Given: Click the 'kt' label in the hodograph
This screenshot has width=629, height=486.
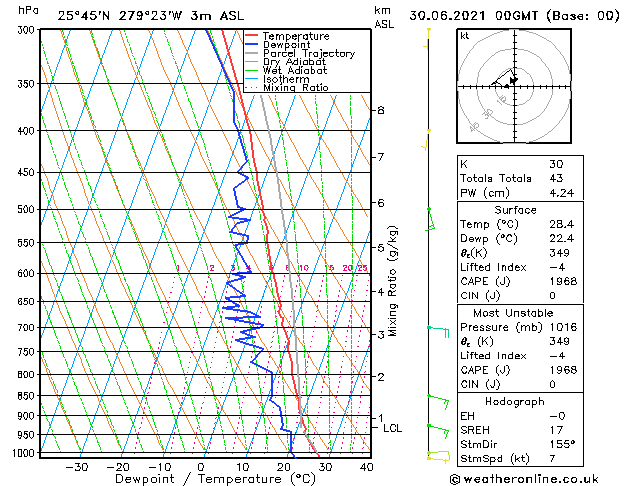Looking at the screenshot, I should pyautogui.click(x=465, y=36).
